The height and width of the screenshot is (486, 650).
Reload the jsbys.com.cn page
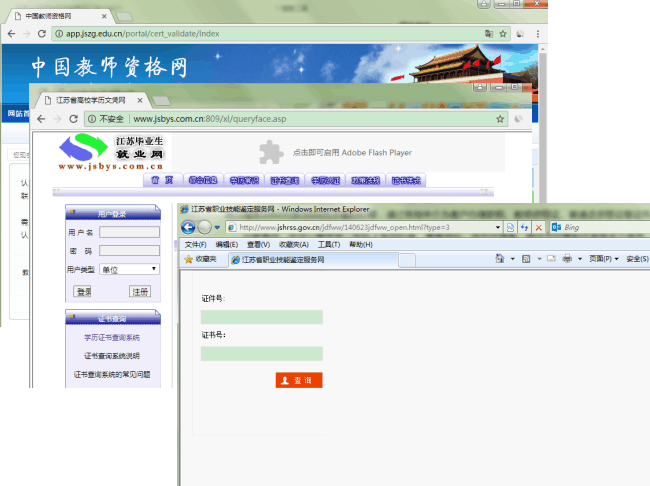click(74, 119)
